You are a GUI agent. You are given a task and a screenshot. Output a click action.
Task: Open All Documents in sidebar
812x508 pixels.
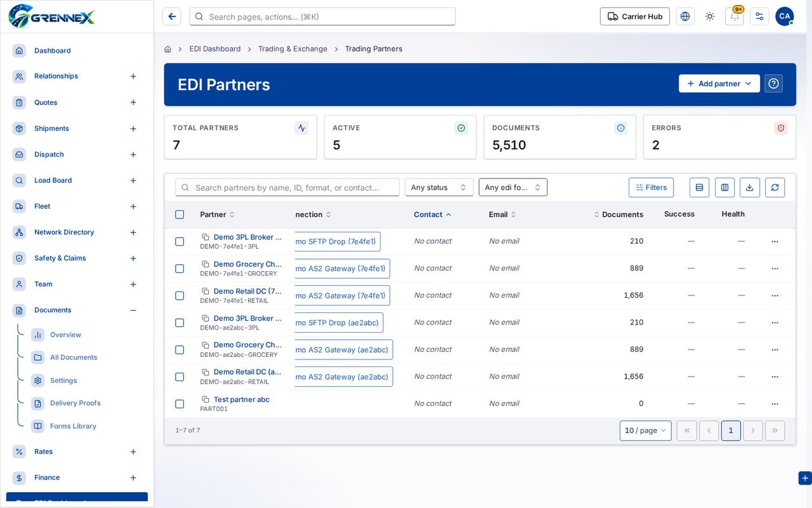pyautogui.click(x=74, y=358)
